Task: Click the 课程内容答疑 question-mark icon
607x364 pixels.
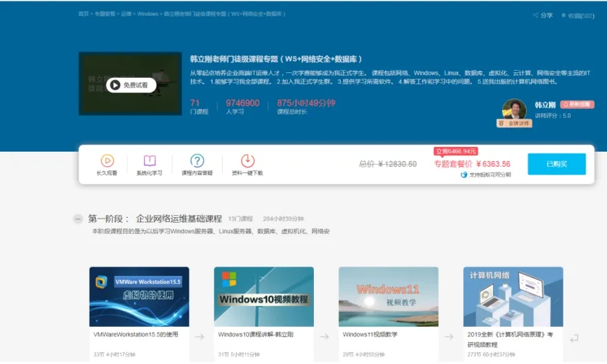Action: click(x=197, y=161)
